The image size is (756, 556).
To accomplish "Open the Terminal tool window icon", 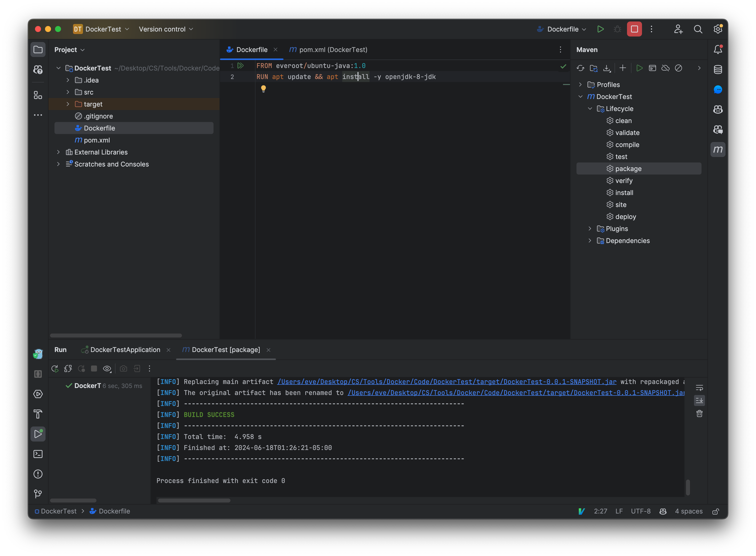I will pyautogui.click(x=38, y=454).
